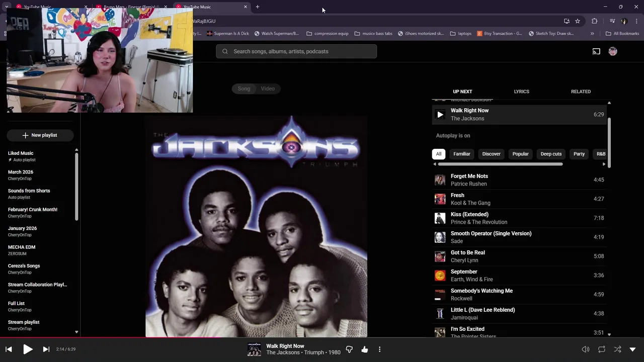
Task: Switch to Video mode
Action: (268, 88)
